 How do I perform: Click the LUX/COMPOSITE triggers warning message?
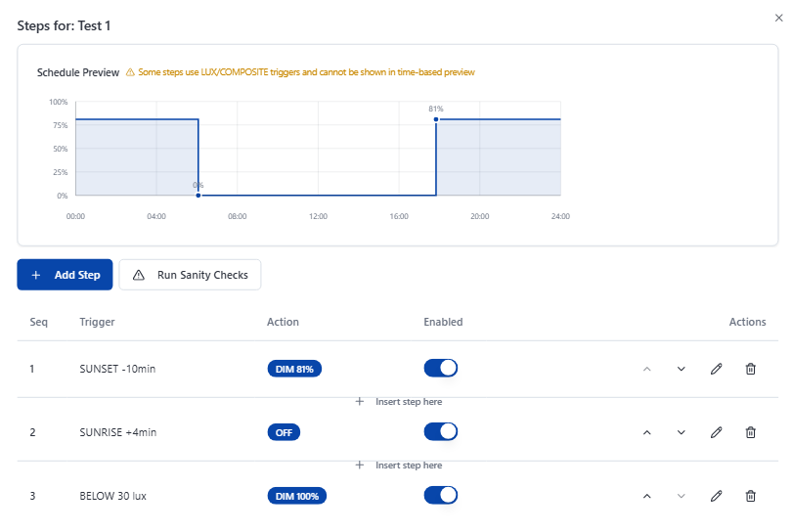[307, 72]
